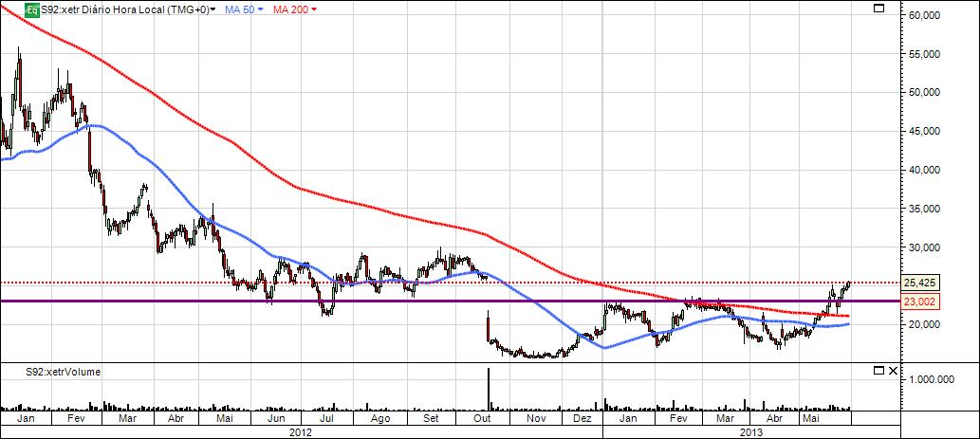This screenshot has height=439, width=980.
Task: Click the green Eq equity icon
Action: click(x=32, y=9)
